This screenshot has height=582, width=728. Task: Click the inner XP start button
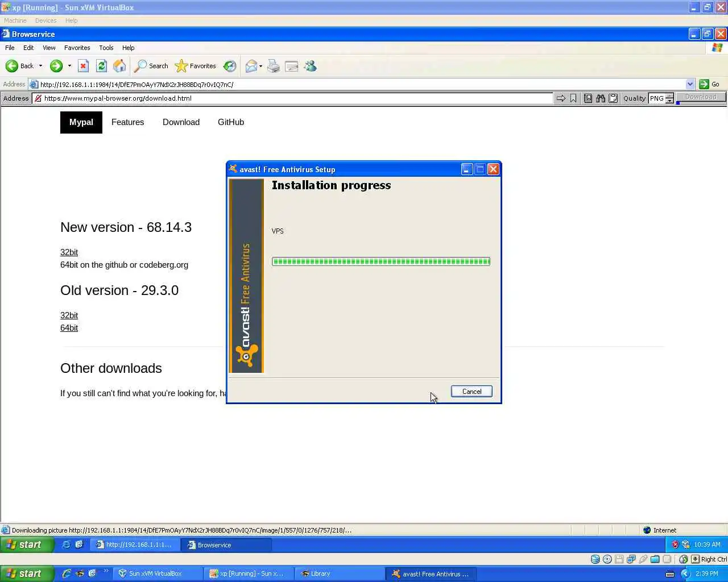[26, 544]
